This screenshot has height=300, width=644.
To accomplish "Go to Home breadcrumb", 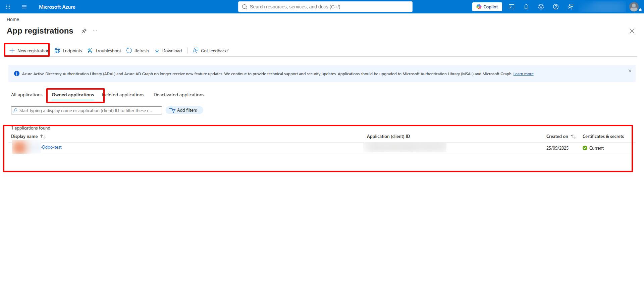I will (x=13, y=19).
